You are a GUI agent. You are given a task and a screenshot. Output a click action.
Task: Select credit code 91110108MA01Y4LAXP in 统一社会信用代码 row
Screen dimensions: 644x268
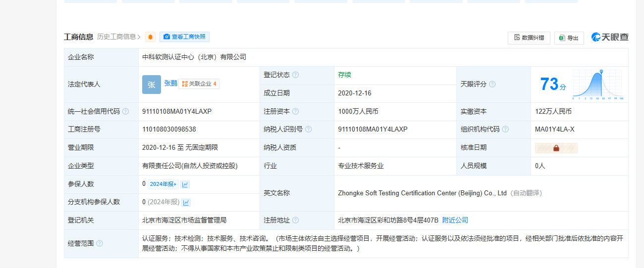(177, 112)
